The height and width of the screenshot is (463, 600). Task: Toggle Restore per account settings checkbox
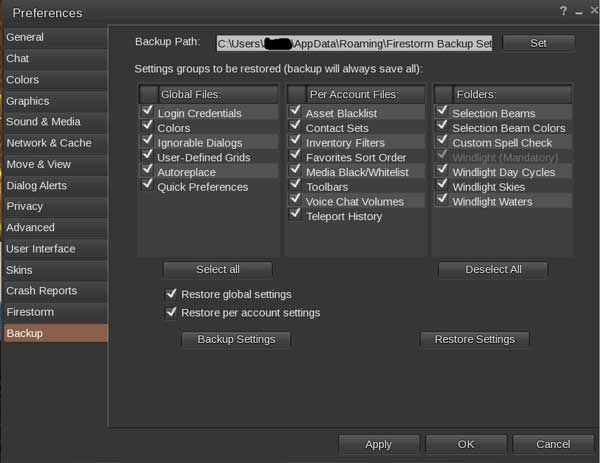(x=171, y=312)
